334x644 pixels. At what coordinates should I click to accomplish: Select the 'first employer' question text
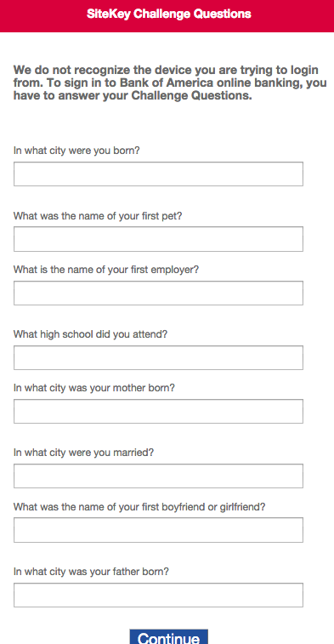pyautogui.click(x=106, y=270)
